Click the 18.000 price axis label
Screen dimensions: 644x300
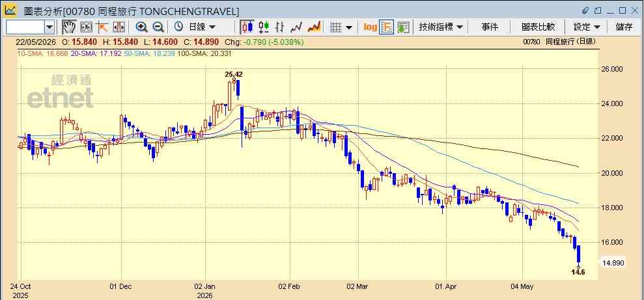612,208
